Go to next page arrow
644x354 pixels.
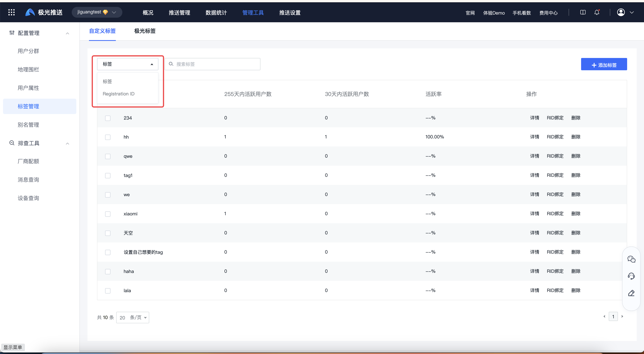pos(622,317)
